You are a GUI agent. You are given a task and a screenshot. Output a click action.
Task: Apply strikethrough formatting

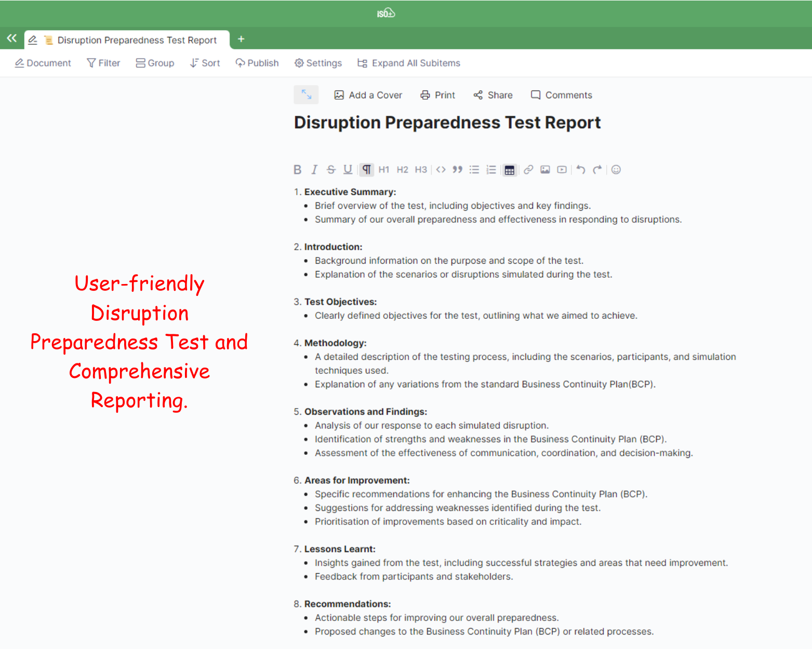(x=331, y=170)
